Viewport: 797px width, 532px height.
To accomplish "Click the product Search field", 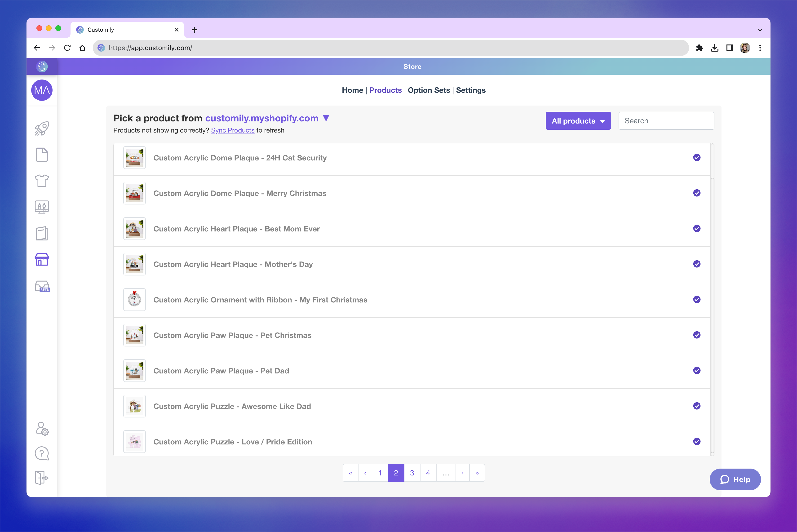I will [666, 121].
